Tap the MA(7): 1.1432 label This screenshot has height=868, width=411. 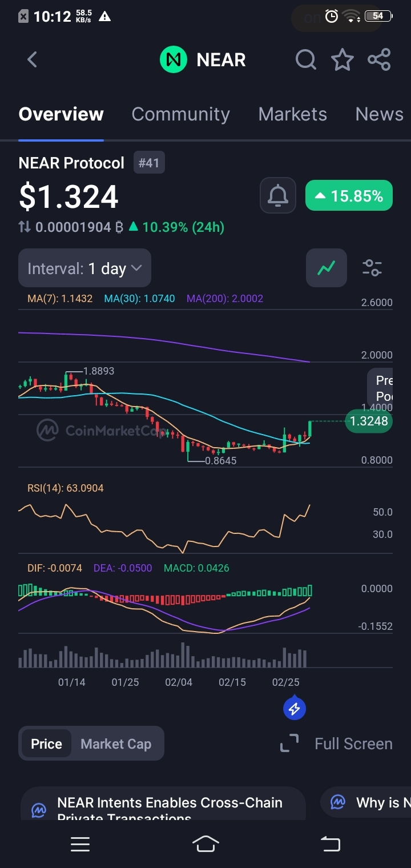pyautogui.click(x=60, y=299)
